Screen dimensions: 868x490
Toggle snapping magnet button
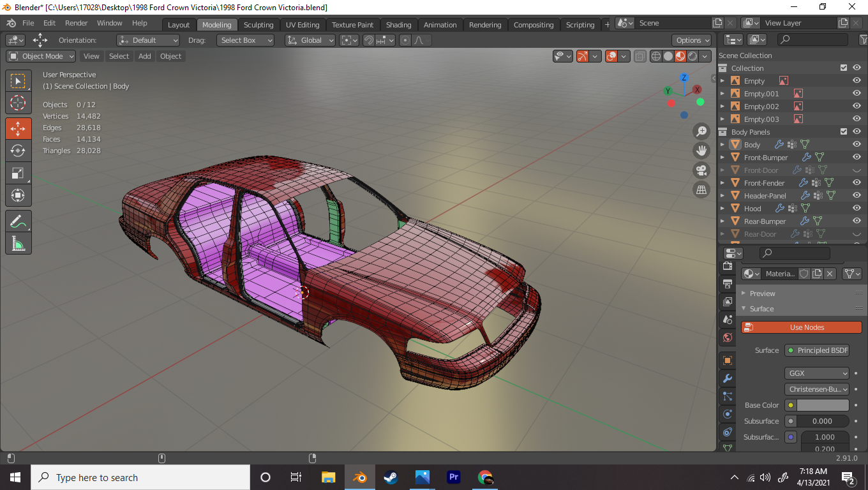(x=368, y=40)
